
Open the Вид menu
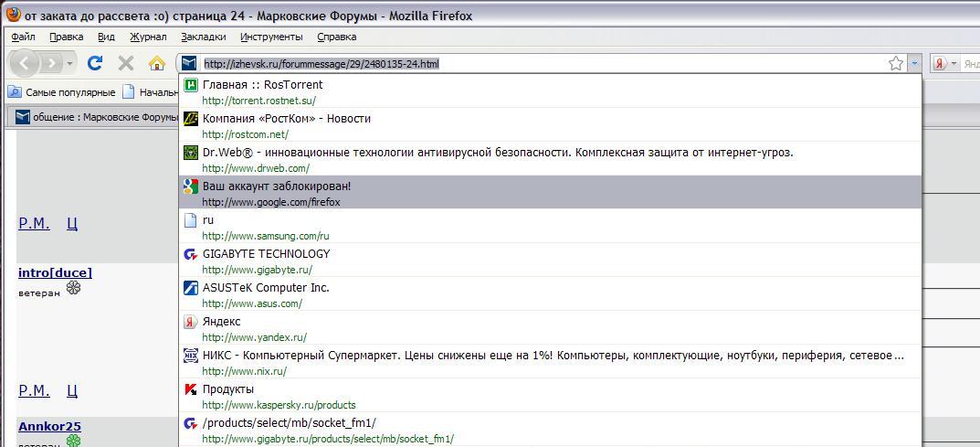(107, 37)
